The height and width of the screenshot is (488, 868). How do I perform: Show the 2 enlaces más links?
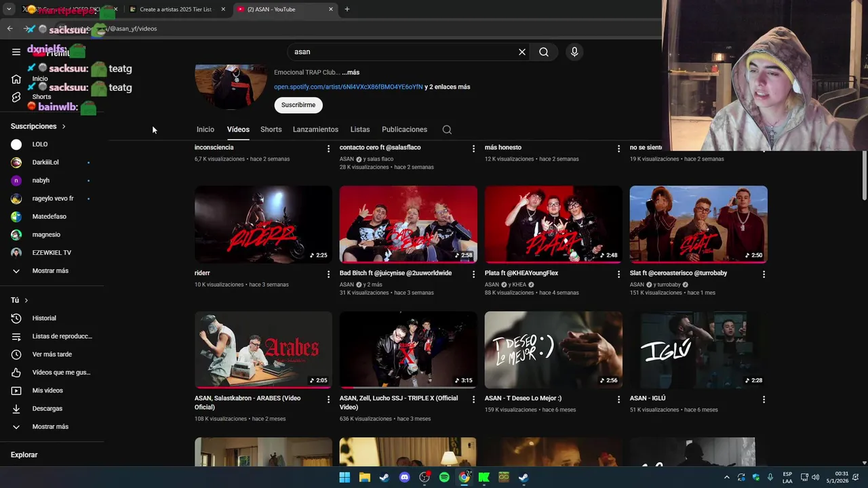(x=447, y=87)
